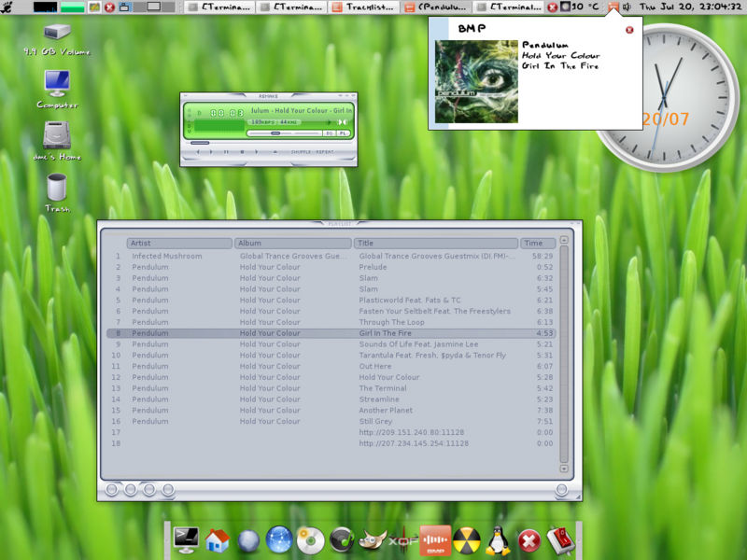The image size is (747, 560).
Task: Select the 'Through The Loop' track
Action: pyautogui.click(x=331, y=322)
